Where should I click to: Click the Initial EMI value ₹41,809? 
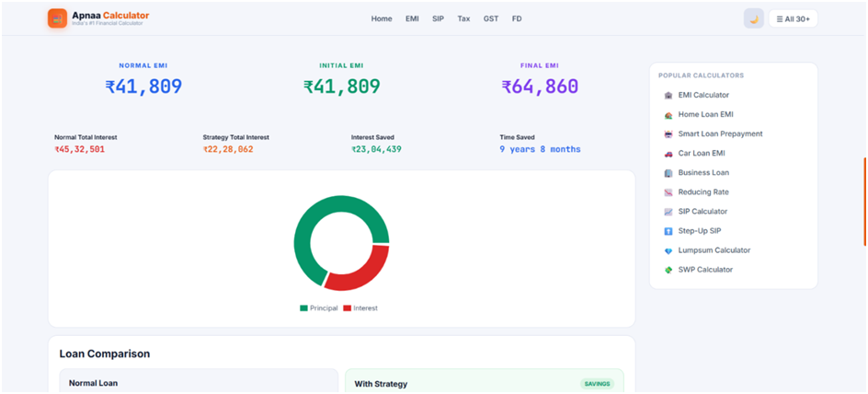341,87
